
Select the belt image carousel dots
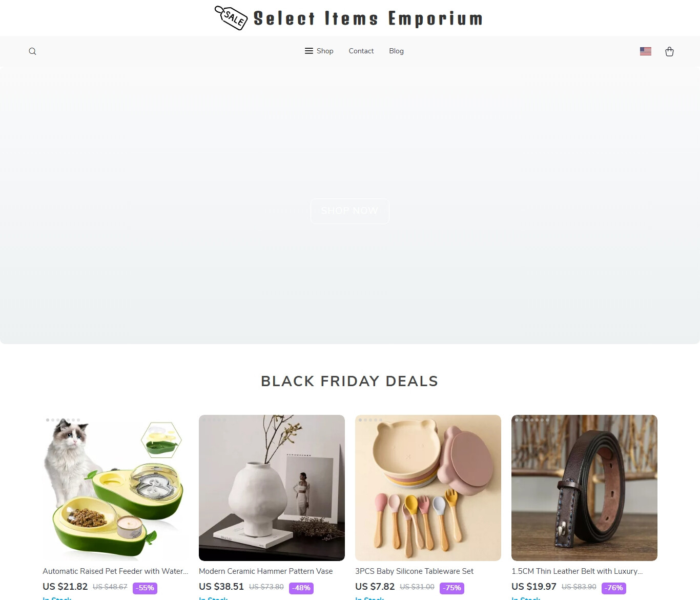tap(532, 420)
